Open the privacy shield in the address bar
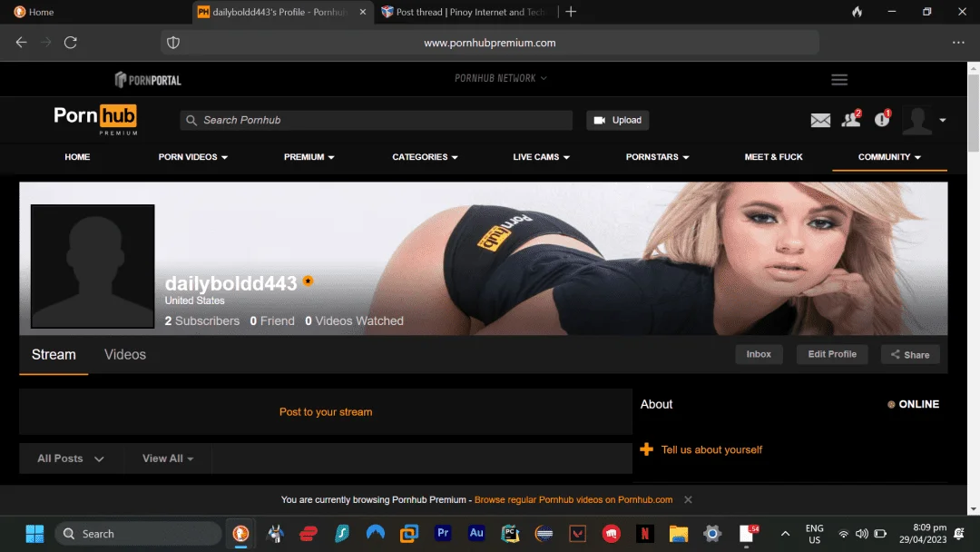The image size is (980, 552). [x=173, y=43]
